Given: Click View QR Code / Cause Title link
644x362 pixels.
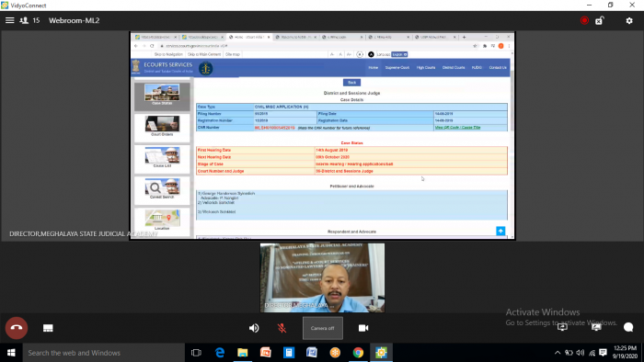Looking at the screenshot, I should [457, 128].
